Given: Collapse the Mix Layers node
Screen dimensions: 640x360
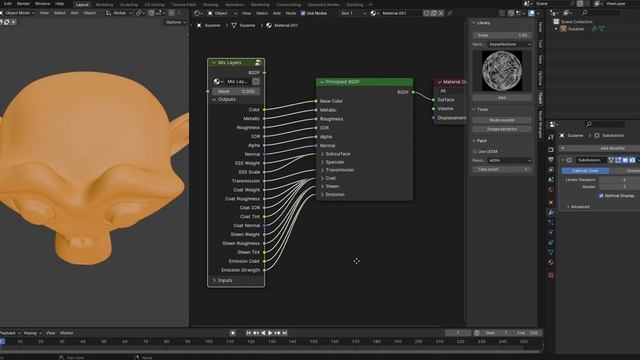Looking at the screenshot, I should click(214, 63).
